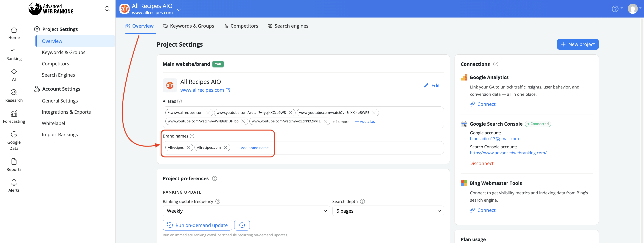
Task: Open the schedule clock button
Action: (x=242, y=225)
